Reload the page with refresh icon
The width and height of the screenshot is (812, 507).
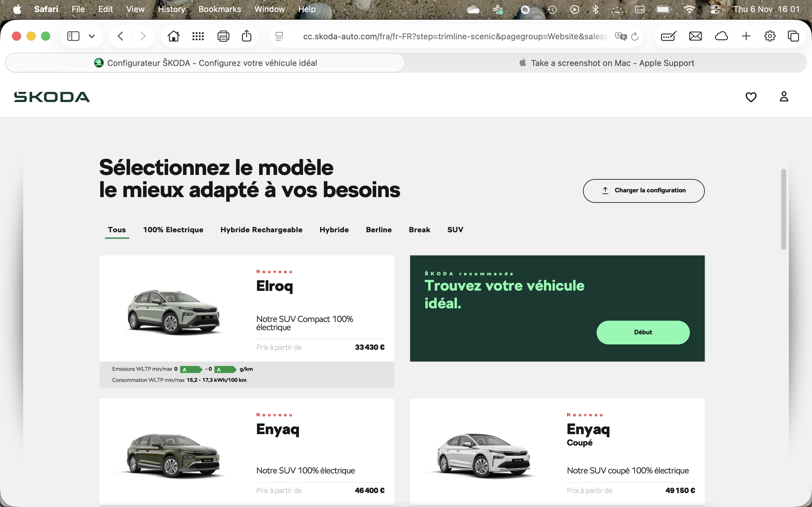[x=634, y=36]
